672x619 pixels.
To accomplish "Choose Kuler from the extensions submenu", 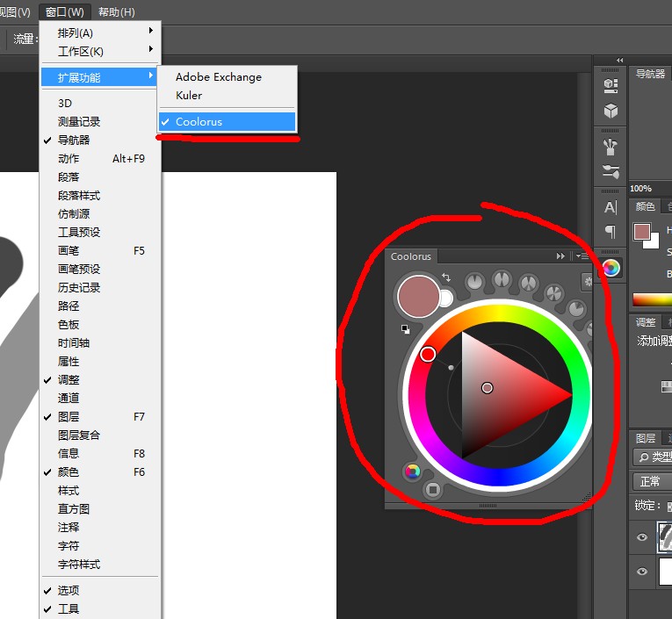I will tap(228, 96).
